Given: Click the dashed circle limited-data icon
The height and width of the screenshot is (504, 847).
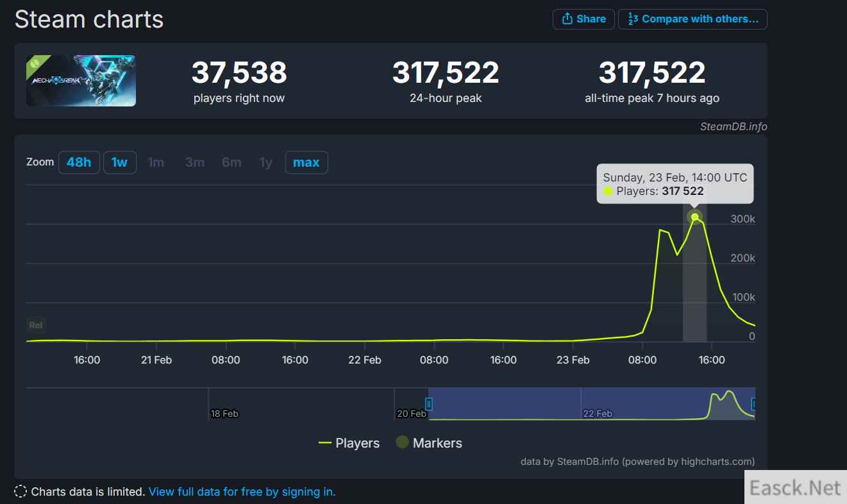Looking at the screenshot, I should pos(21,492).
